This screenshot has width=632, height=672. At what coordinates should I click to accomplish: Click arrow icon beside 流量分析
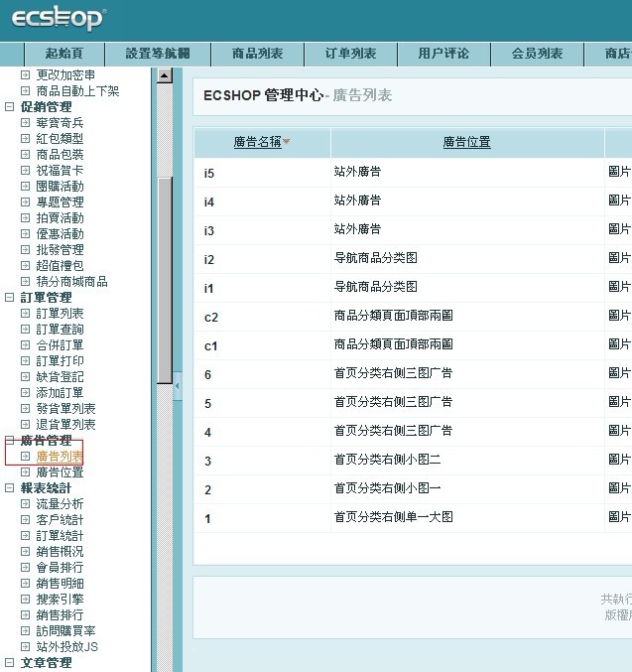pos(25,504)
